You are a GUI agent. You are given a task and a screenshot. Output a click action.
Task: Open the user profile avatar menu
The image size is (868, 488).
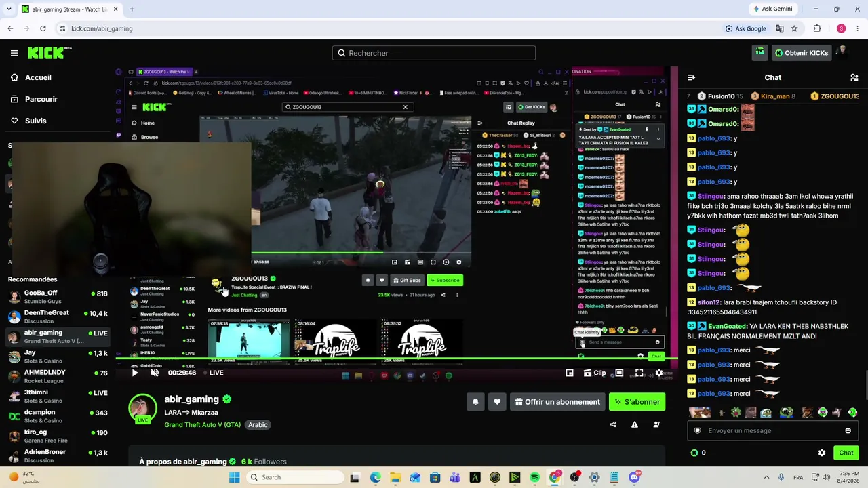pos(842,52)
